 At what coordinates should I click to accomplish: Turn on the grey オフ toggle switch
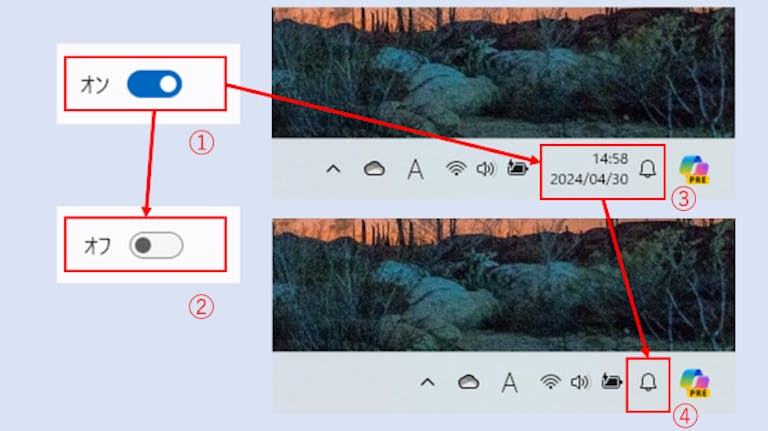(x=156, y=245)
